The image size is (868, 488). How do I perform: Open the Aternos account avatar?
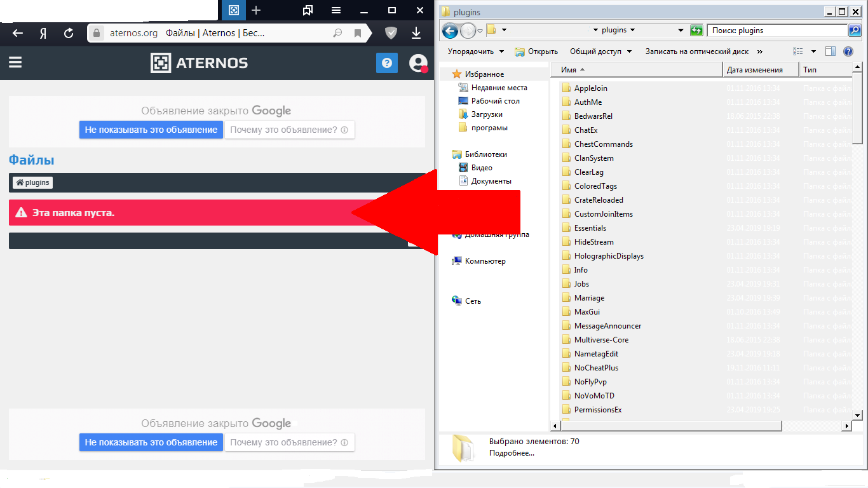419,63
